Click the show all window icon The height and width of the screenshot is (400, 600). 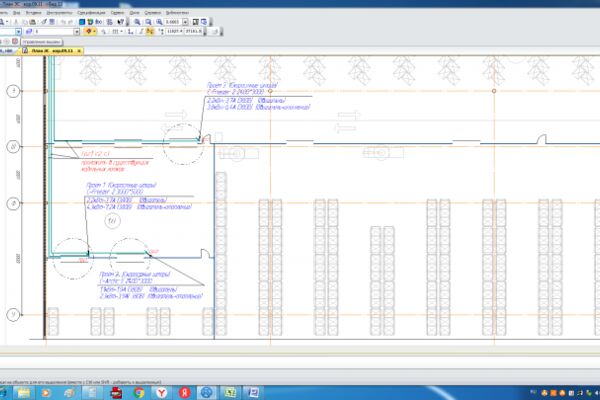(x=204, y=22)
